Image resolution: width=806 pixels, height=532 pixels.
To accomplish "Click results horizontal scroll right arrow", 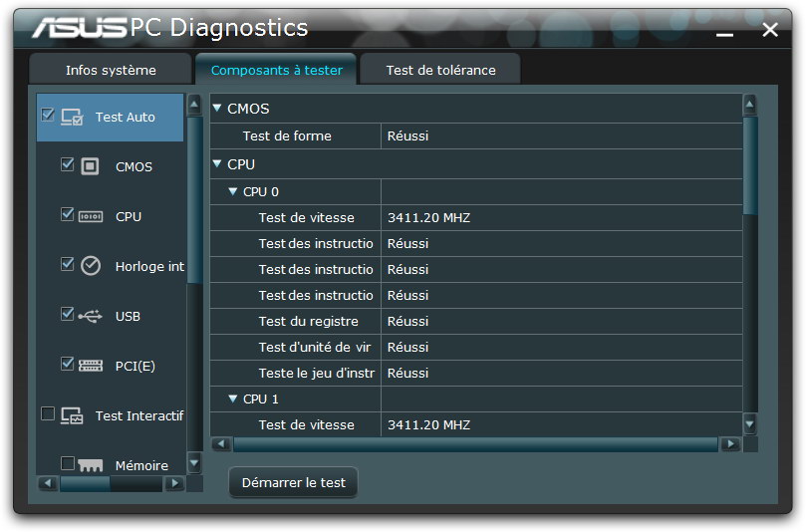I will pos(730,444).
